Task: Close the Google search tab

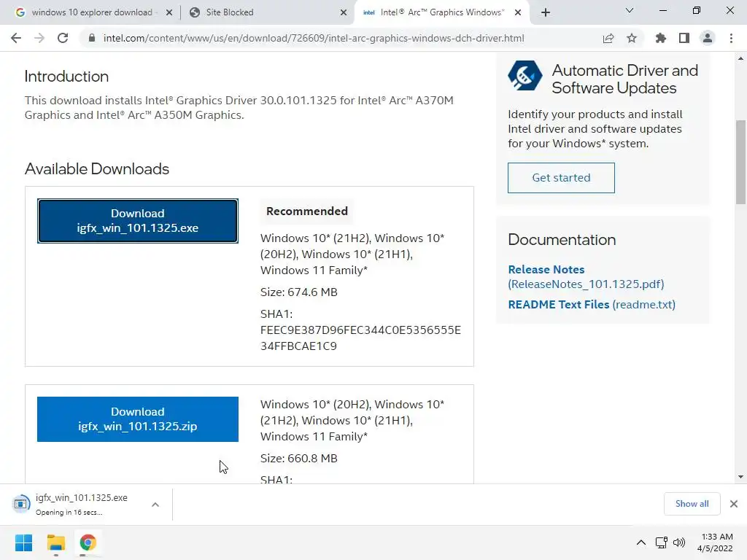Action: click(169, 13)
